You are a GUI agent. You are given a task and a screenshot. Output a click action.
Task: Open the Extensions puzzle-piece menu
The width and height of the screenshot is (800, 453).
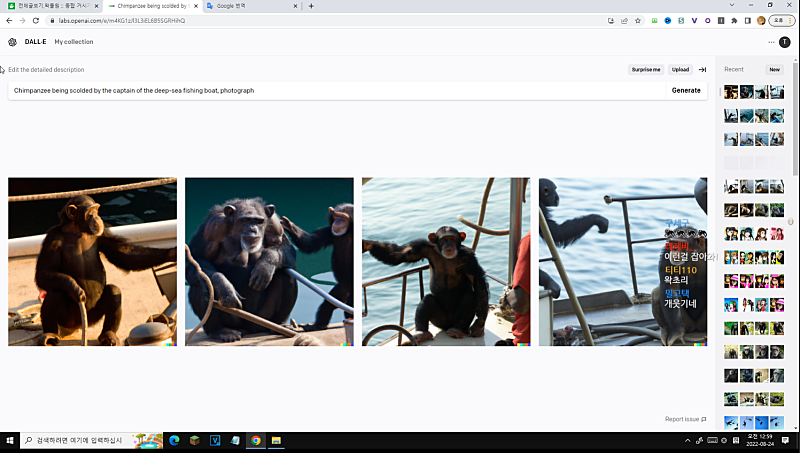click(734, 20)
